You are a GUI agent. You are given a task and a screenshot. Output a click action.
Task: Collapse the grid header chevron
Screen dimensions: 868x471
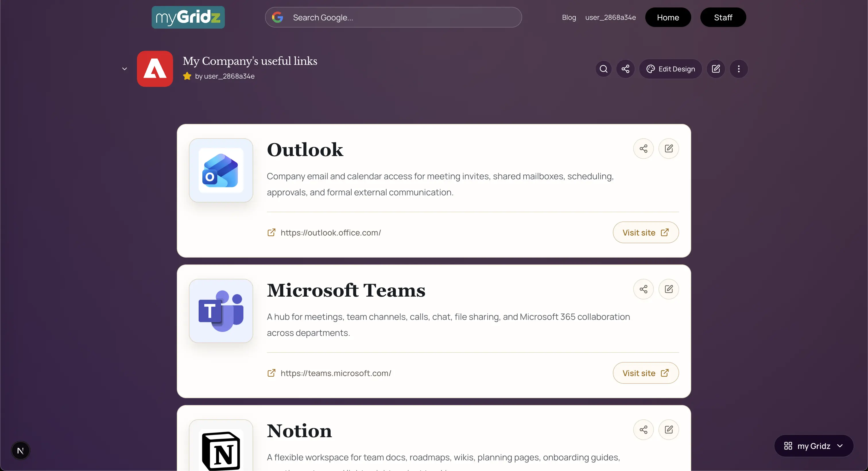(x=124, y=69)
